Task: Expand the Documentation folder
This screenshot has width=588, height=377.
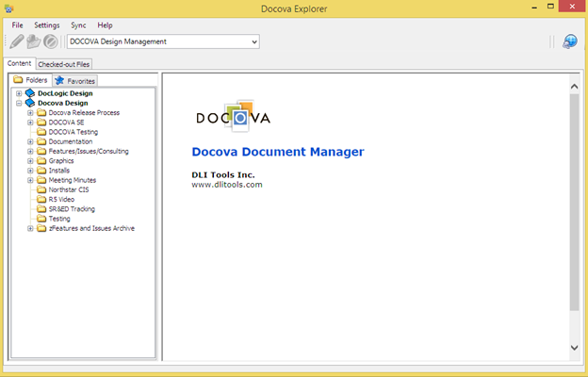Action: [30, 141]
